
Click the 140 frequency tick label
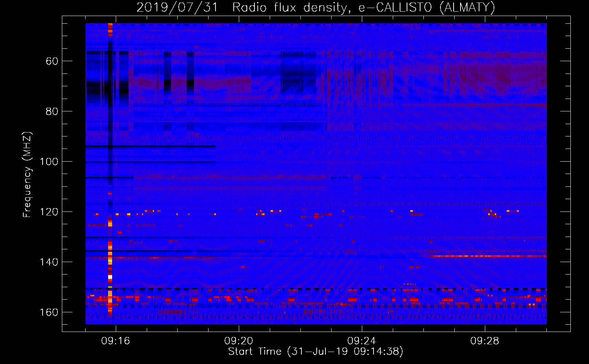pyautogui.click(x=49, y=262)
